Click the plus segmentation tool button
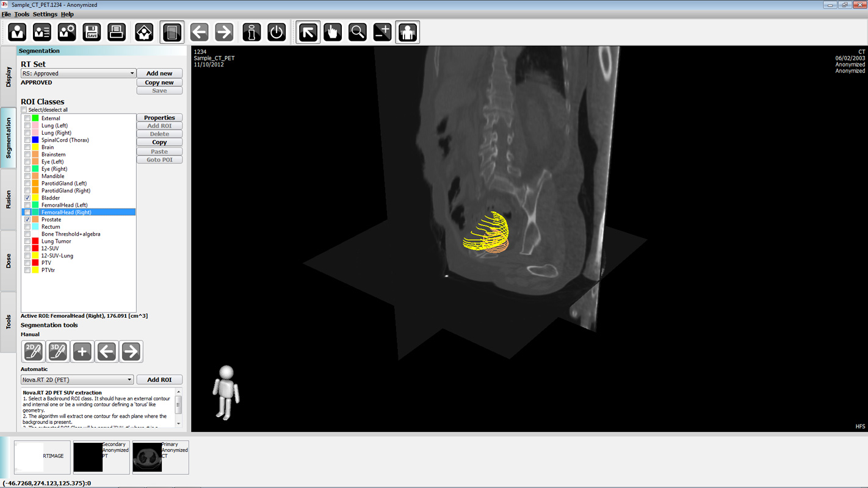This screenshot has height=488, width=868. pos(82,351)
